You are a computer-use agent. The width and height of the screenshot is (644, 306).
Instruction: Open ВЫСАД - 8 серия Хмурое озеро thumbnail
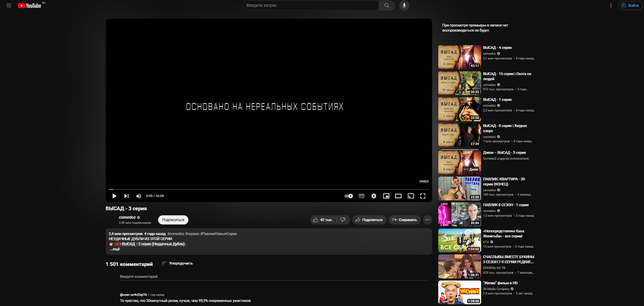point(459,135)
